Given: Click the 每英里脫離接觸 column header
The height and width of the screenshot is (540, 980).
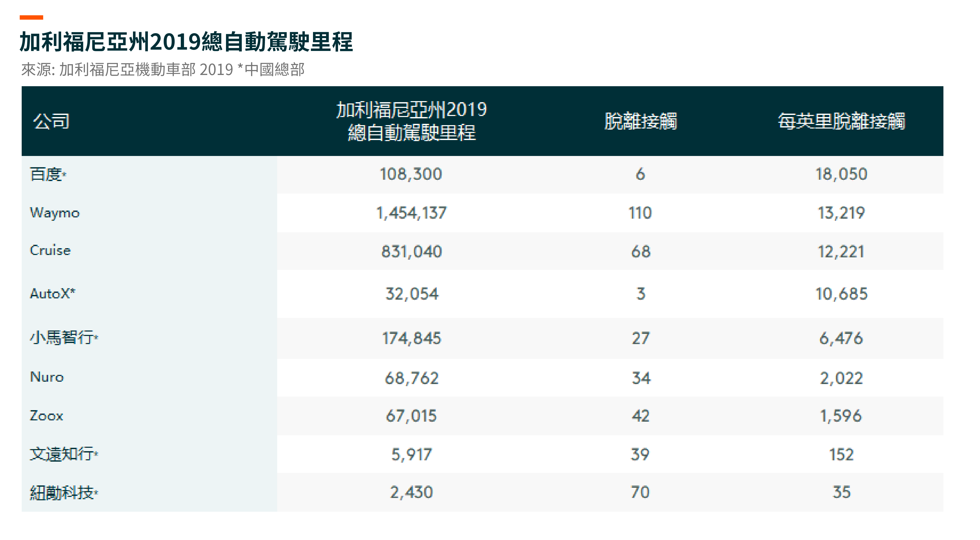Looking at the screenshot, I should click(x=841, y=121).
